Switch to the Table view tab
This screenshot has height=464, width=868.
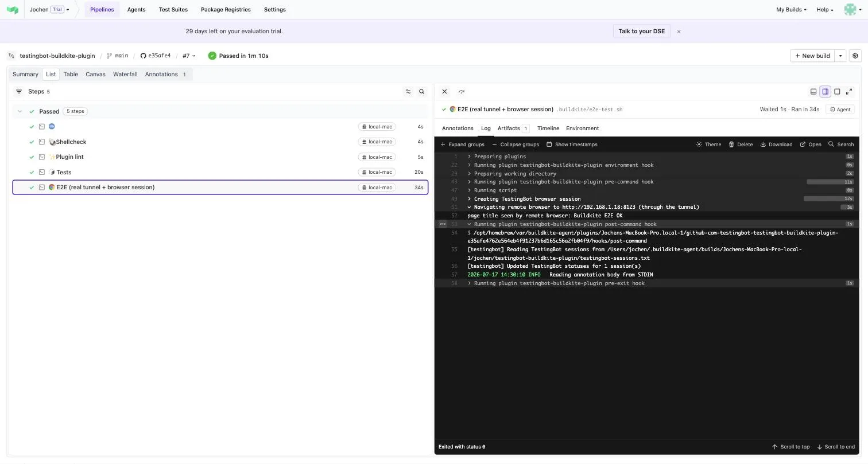[71, 75]
